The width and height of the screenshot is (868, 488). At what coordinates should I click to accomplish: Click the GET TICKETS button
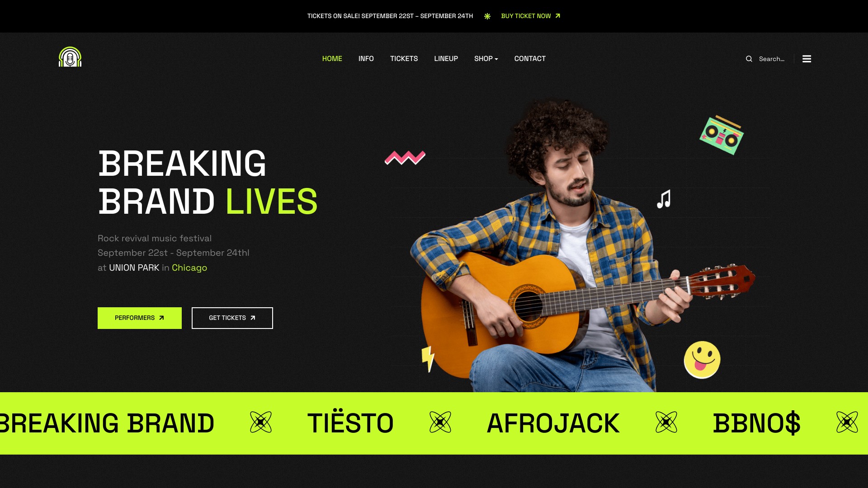click(232, 318)
